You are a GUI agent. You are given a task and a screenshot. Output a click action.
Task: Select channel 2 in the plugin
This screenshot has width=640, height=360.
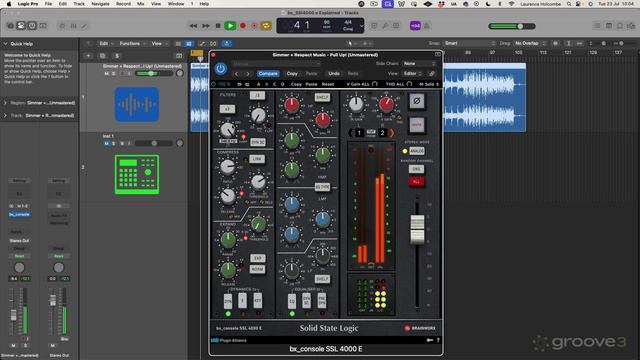tap(382, 133)
